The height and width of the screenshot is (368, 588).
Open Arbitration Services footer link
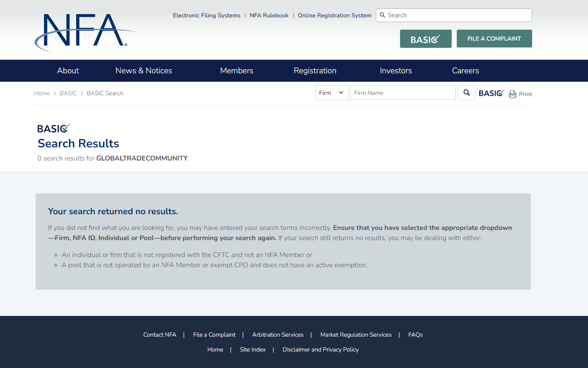tap(278, 335)
